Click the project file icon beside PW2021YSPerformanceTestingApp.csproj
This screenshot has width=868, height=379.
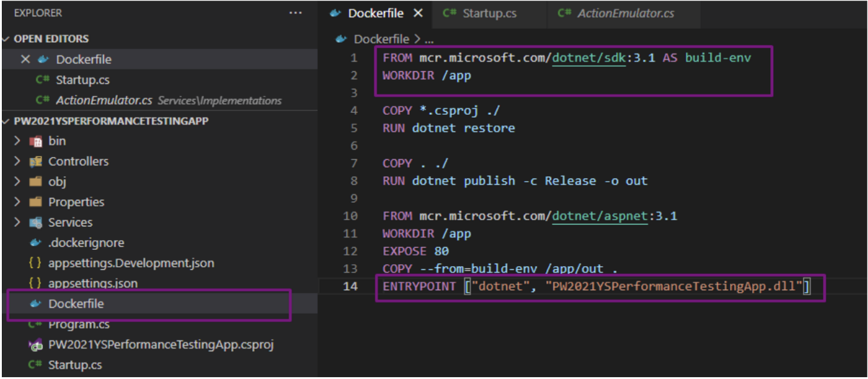point(36,345)
